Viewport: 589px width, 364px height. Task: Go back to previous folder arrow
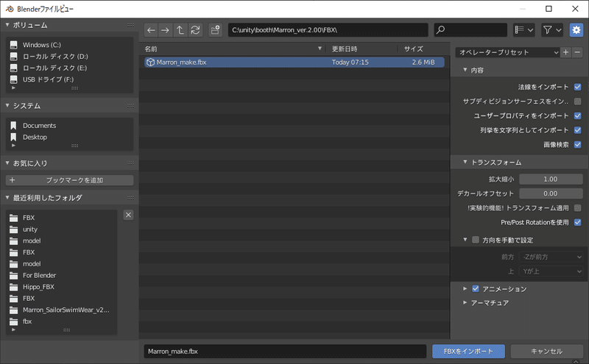[x=151, y=30]
